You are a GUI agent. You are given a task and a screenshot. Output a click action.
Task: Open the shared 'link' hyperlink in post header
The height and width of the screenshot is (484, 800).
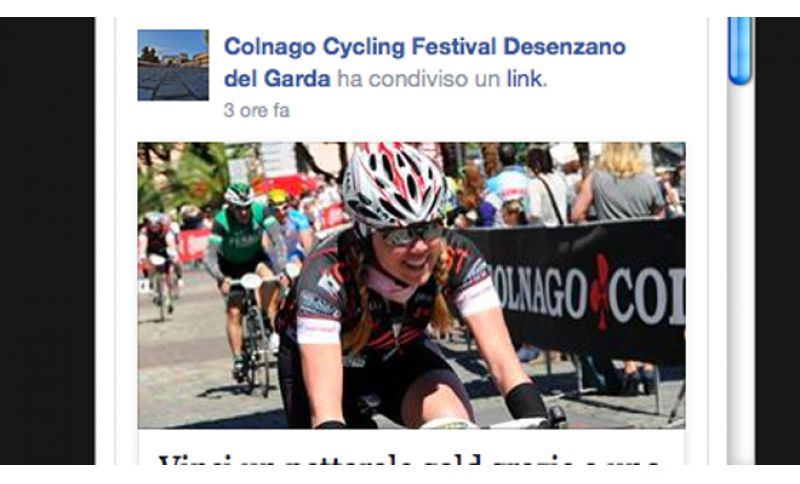[524, 79]
